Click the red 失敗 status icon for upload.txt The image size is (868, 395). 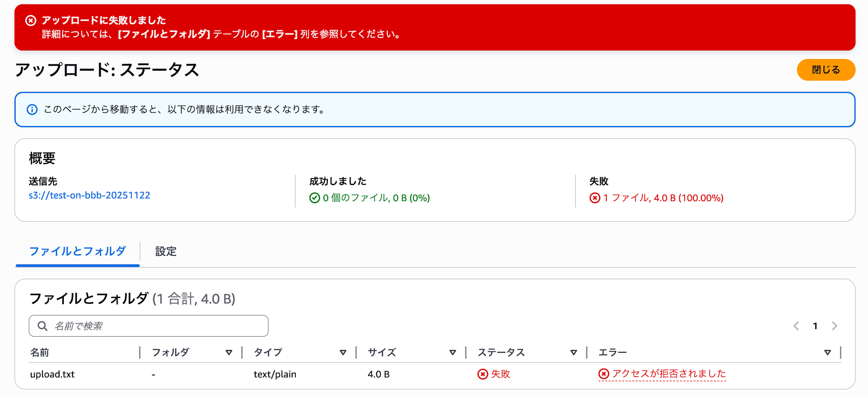pos(483,374)
